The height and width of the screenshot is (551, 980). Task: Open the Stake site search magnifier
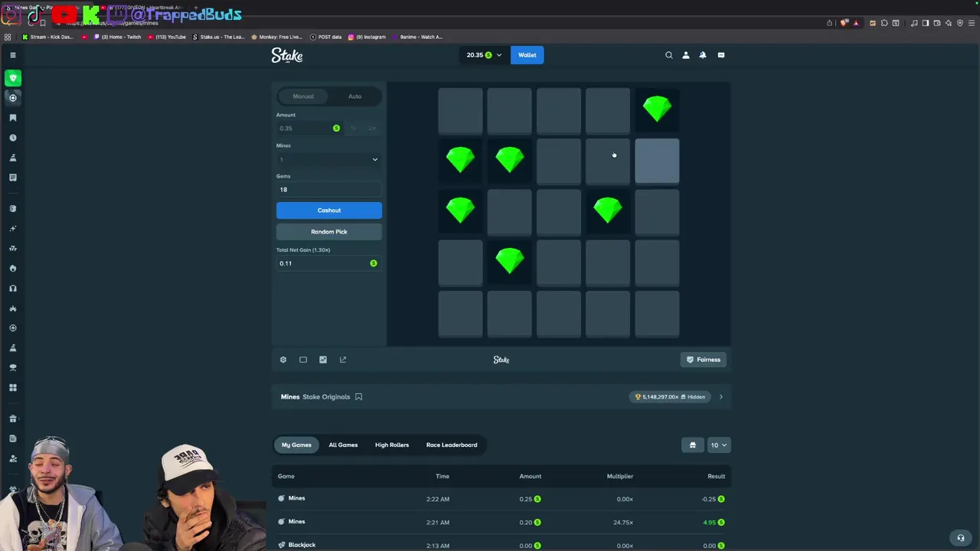coord(668,55)
